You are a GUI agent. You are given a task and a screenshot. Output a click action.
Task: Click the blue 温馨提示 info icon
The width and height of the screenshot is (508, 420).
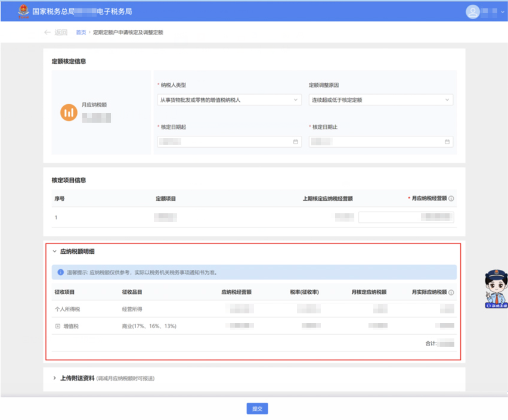[60, 272]
